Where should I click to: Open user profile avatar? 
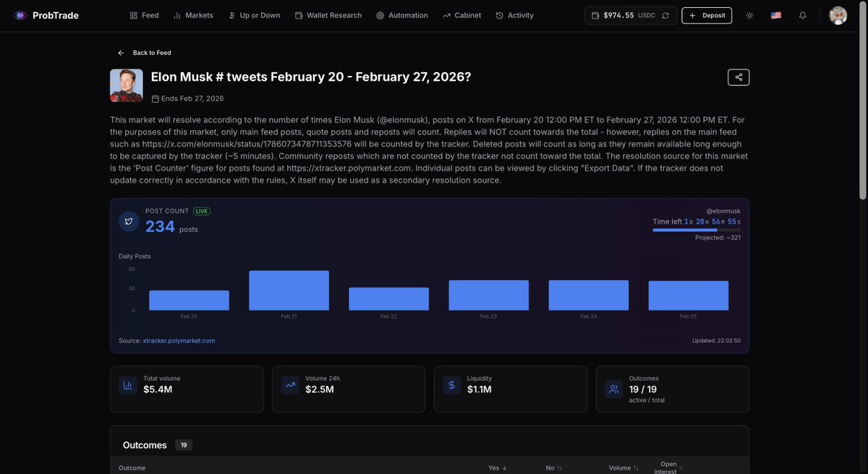[x=838, y=15]
